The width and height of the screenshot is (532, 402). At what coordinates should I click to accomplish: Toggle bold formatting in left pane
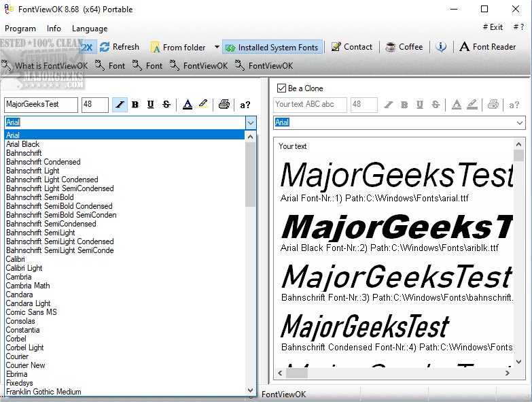pos(135,105)
